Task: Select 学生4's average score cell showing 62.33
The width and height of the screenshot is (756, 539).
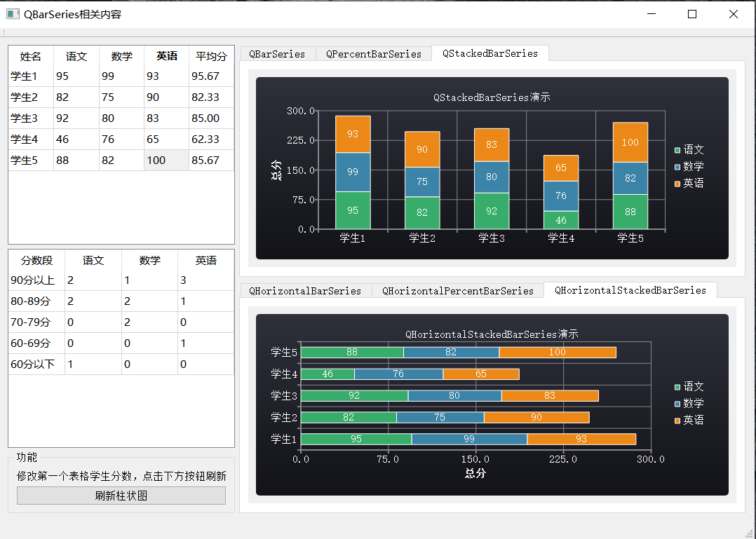Action: coord(210,139)
